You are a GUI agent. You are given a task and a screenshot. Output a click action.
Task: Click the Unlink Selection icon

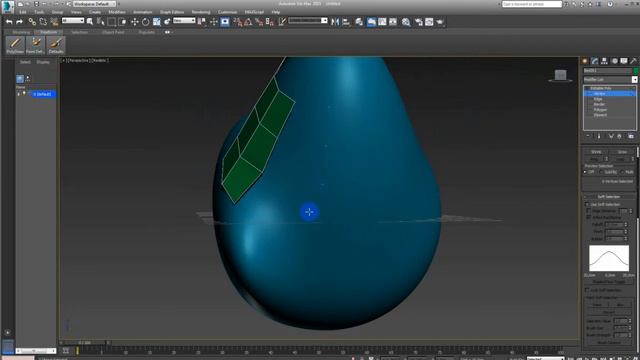coord(43,22)
